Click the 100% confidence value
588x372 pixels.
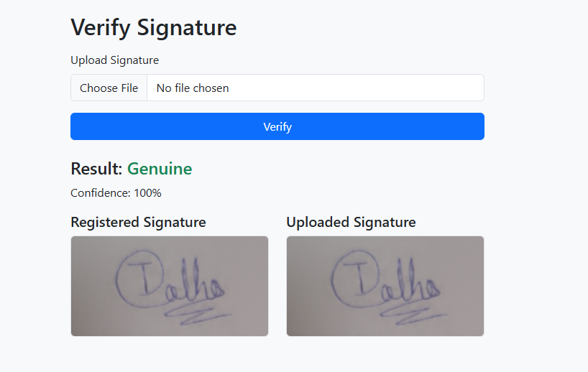click(148, 193)
